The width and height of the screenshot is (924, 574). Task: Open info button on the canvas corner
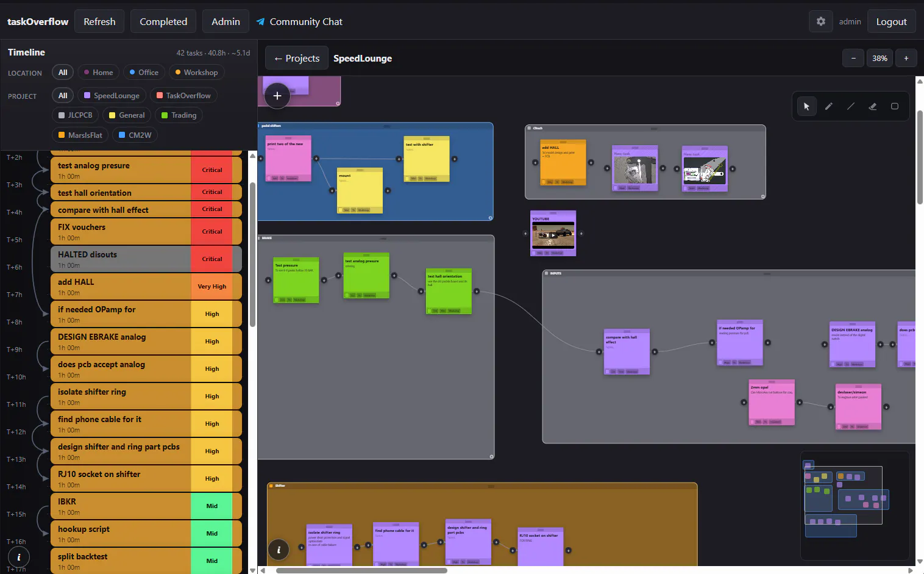pyautogui.click(x=279, y=550)
